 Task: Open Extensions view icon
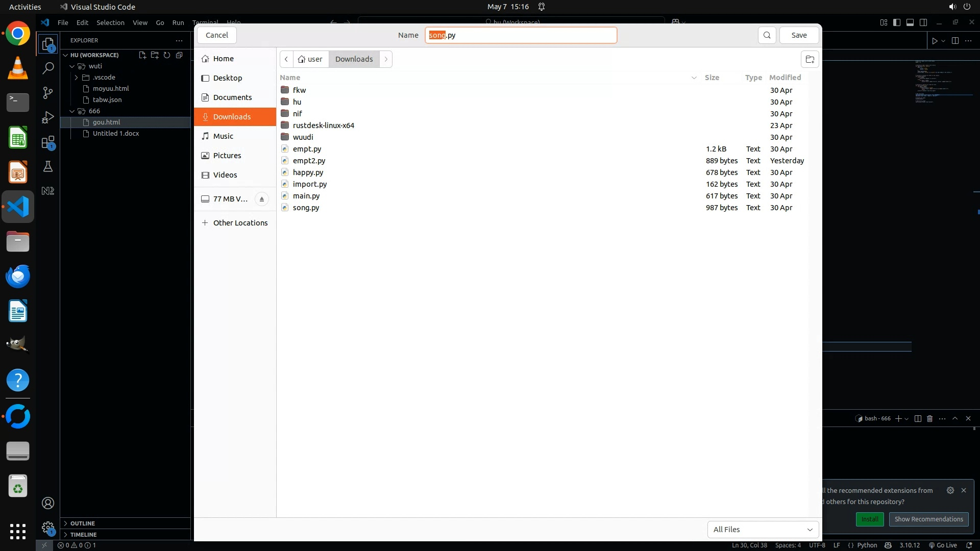point(48,142)
